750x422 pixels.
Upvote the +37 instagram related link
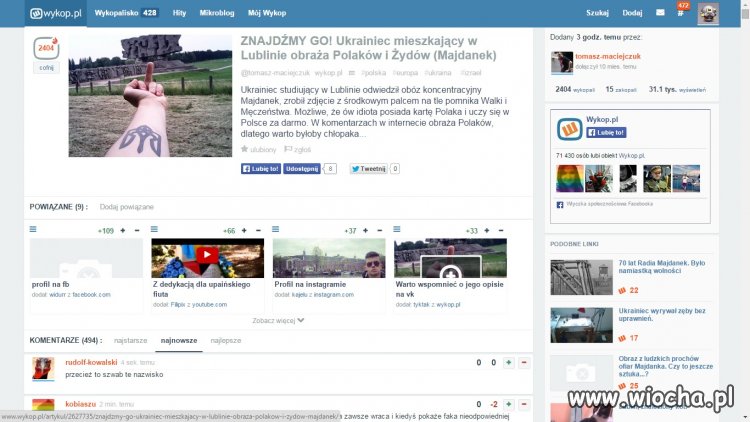click(365, 231)
